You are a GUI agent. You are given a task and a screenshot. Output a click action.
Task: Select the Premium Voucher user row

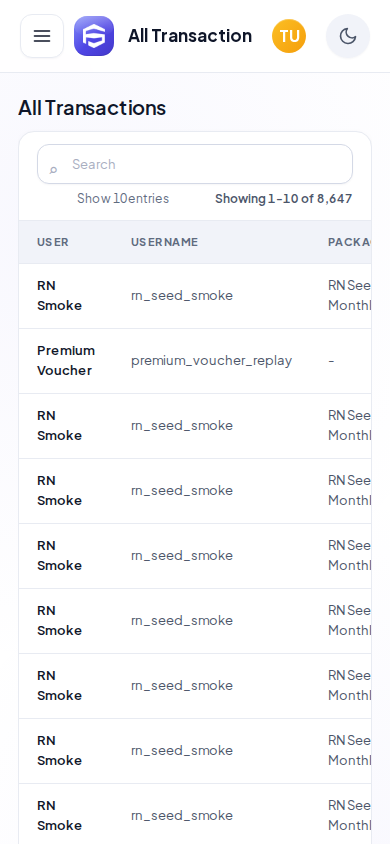(x=195, y=361)
